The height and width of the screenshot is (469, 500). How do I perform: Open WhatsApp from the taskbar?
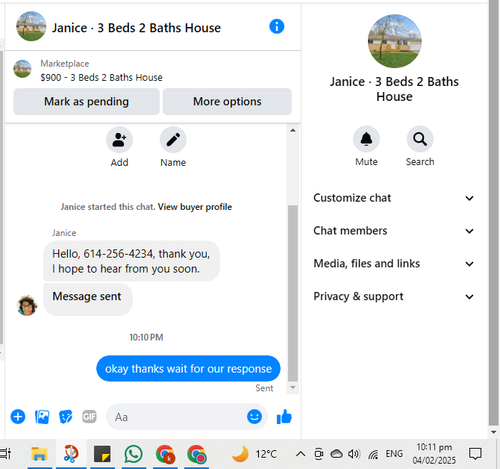[133, 454]
